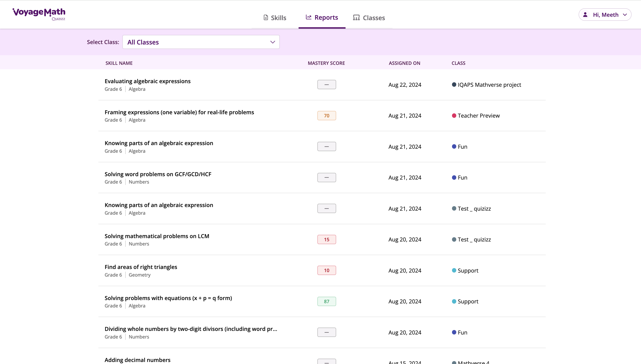Click the VoyageMath Quizizz logo
This screenshot has height=364, width=641.
coord(39,14)
